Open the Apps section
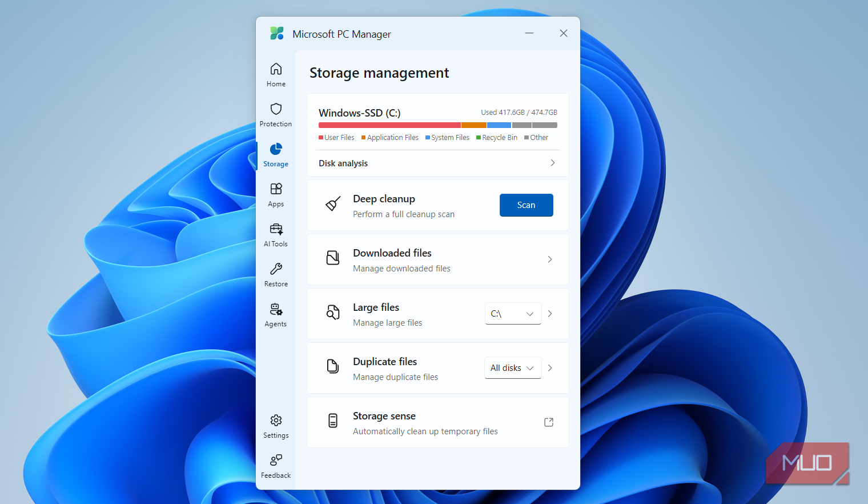Viewport: 868px width, 504px height. [276, 195]
